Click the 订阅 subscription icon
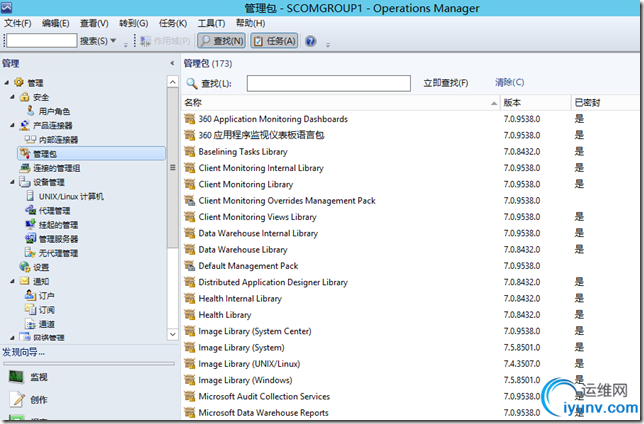The image size is (644, 424). pos(30,309)
